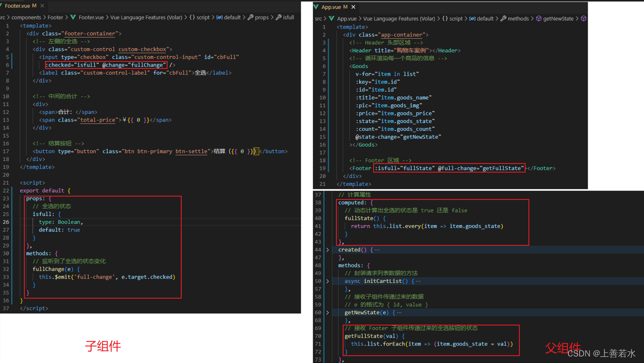
Task: Open isfull breadcrumb symbol
Action: 288,17
